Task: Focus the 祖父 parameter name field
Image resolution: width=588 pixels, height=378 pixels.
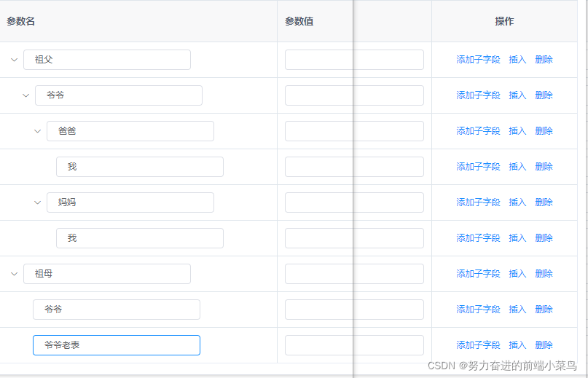Action: tap(107, 60)
